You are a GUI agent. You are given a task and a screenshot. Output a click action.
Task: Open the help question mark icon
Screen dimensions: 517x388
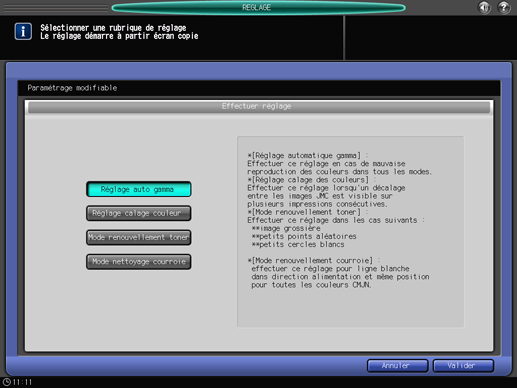[504, 7]
